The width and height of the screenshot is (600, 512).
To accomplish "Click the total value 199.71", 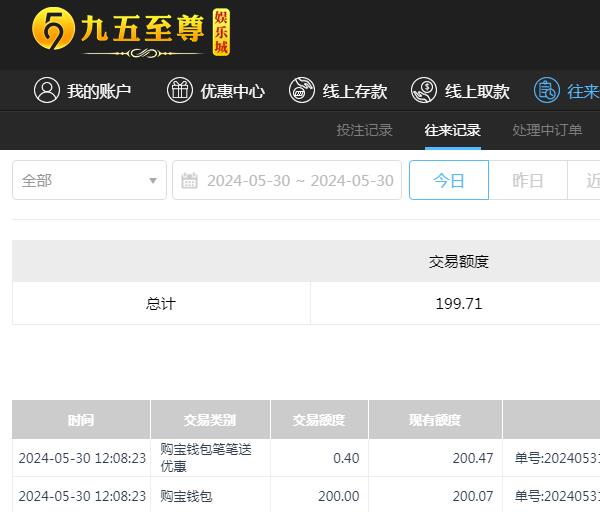I will [x=459, y=304].
